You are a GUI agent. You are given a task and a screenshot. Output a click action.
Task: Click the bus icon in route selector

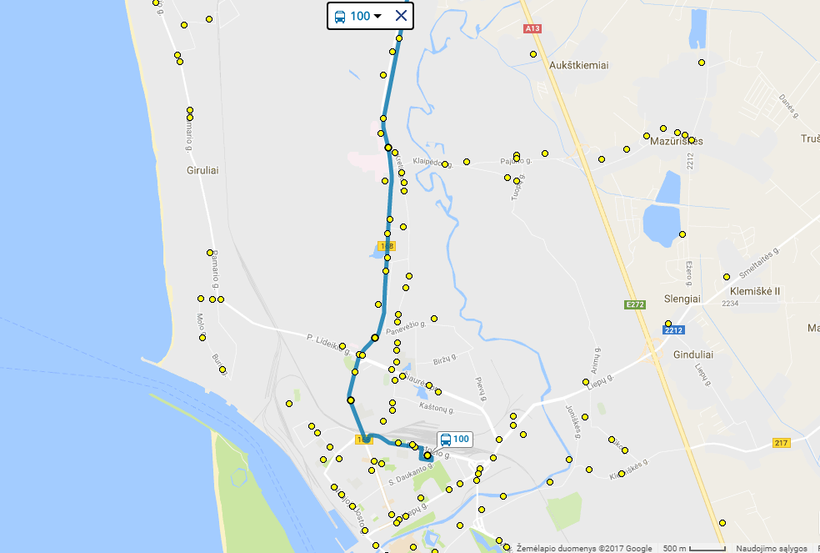click(x=340, y=17)
